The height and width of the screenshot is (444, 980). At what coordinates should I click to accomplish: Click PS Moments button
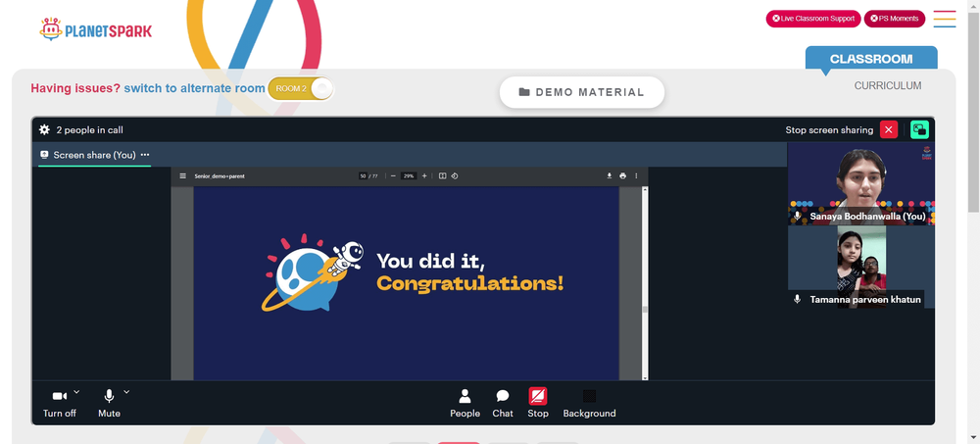895,19
